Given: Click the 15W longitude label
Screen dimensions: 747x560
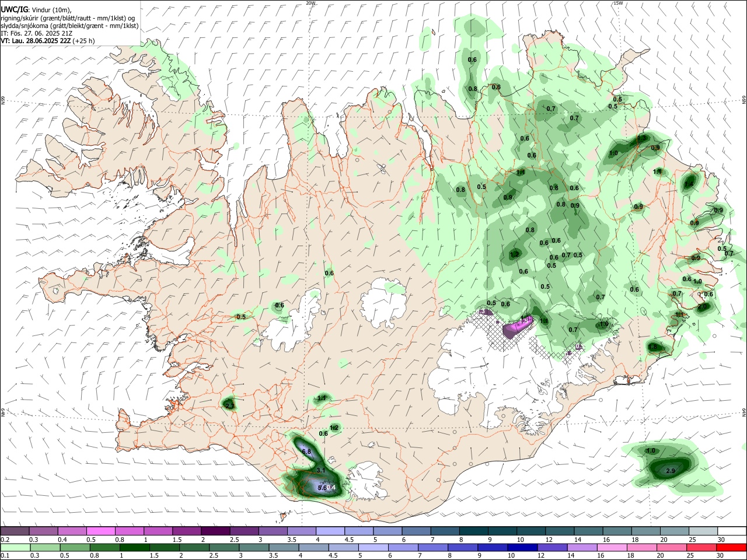Looking at the screenshot, I should [x=618, y=3].
